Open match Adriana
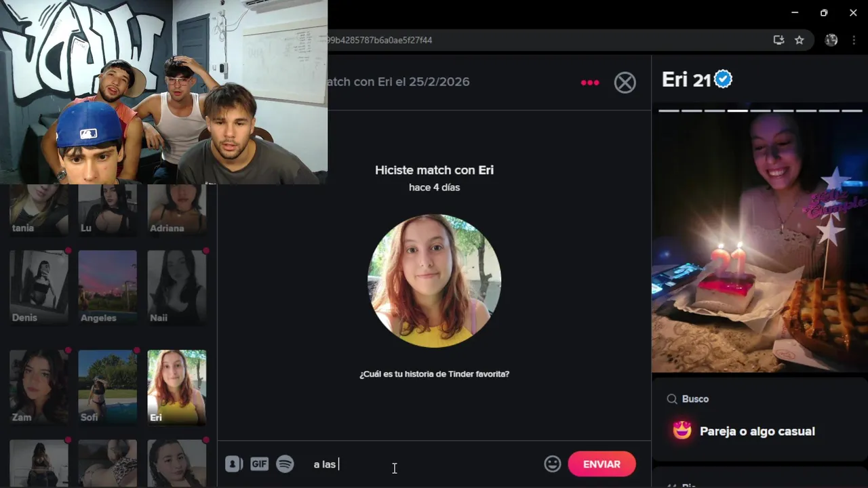Image resolution: width=868 pixels, height=488 pixels. pos(176,209)
